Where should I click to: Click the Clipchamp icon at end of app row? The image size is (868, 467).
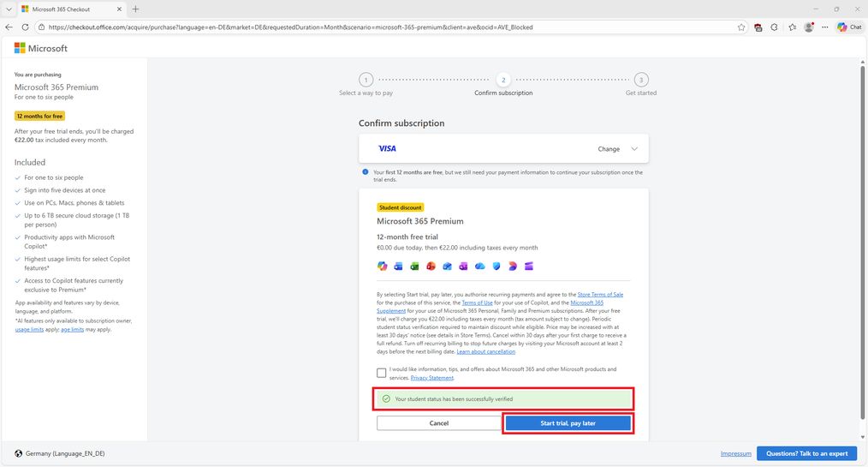(529, 266)
